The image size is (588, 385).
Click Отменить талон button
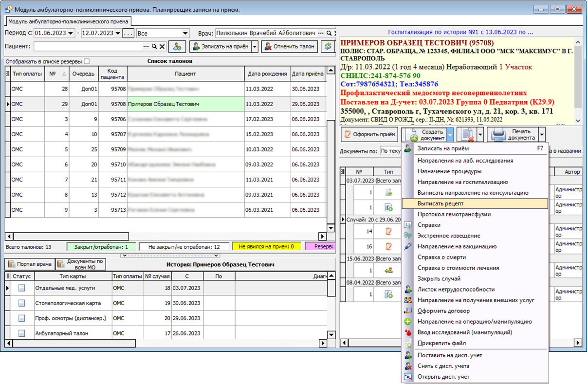(290, 47)
